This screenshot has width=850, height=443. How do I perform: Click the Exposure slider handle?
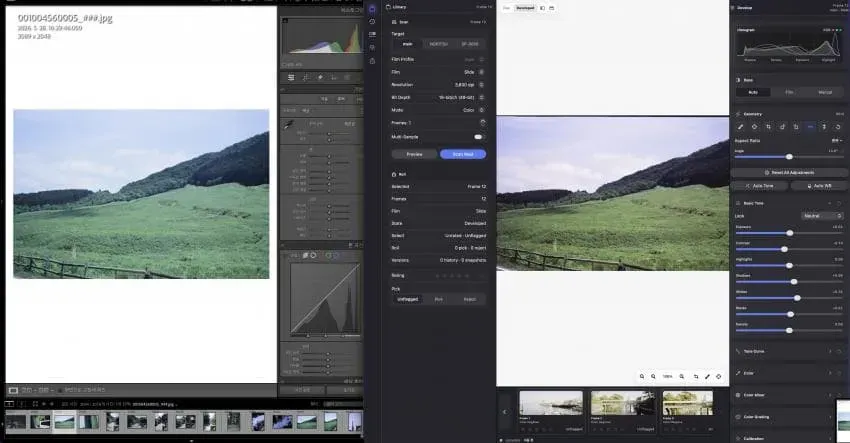pyautogui.click(x=790, y=233)
